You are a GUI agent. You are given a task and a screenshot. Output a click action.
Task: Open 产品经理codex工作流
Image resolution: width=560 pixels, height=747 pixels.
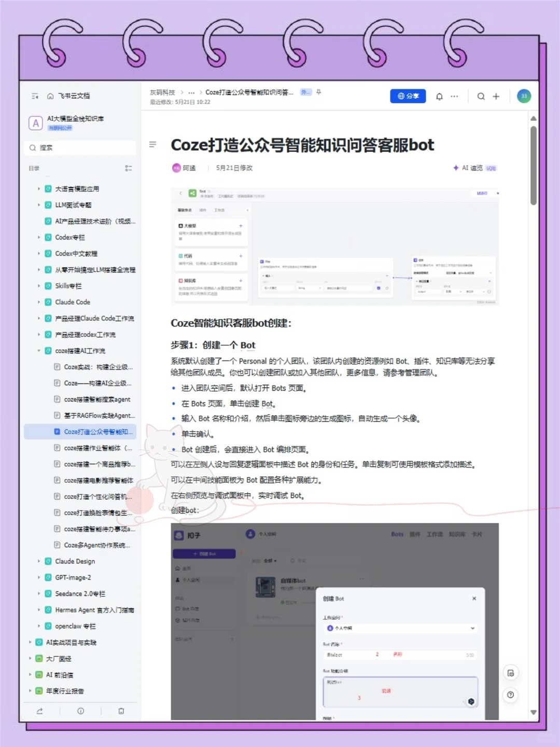(x=86, y=335)
